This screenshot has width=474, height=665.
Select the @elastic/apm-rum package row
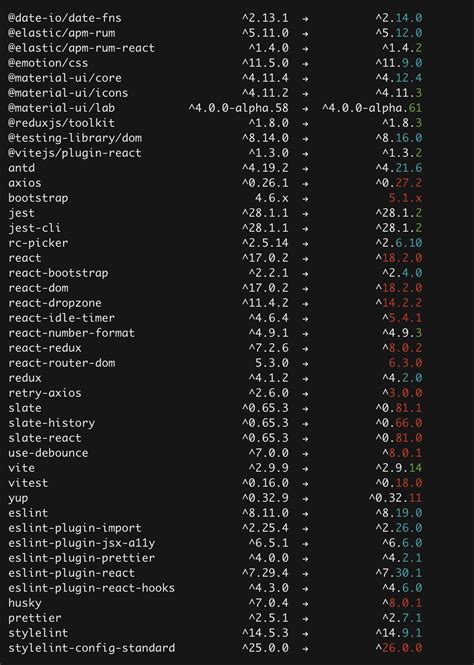[215, 33]
